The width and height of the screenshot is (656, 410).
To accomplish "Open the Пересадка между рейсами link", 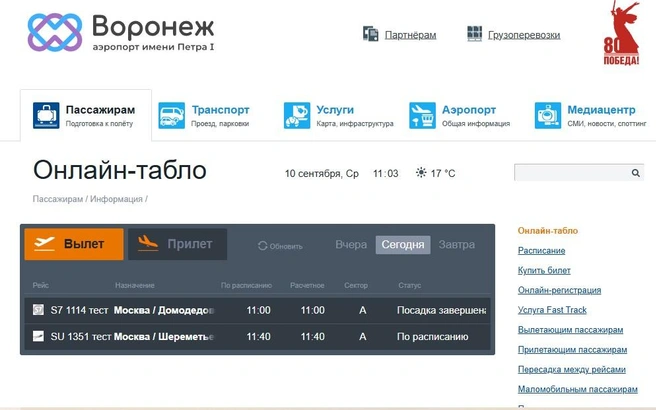I will tap(571, 369).
